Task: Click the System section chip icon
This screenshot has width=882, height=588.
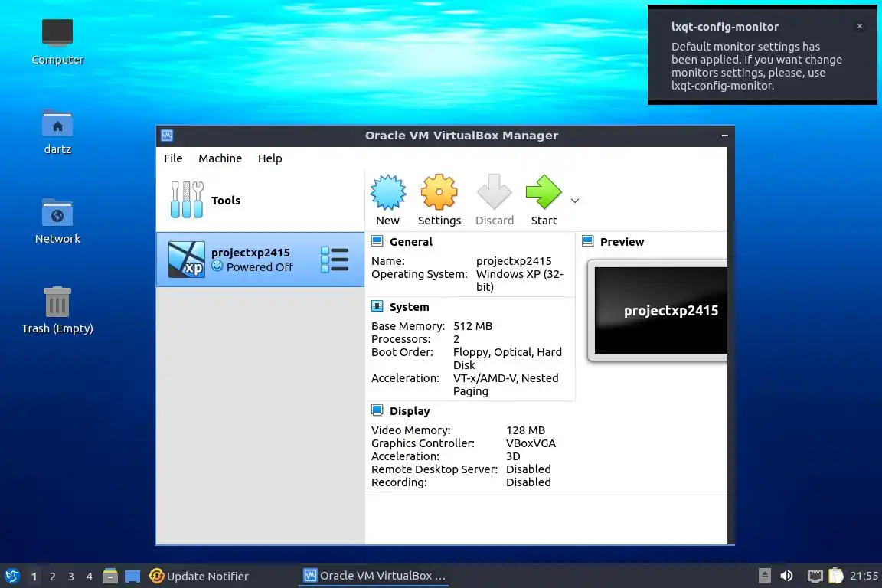Action: (377, 307)
